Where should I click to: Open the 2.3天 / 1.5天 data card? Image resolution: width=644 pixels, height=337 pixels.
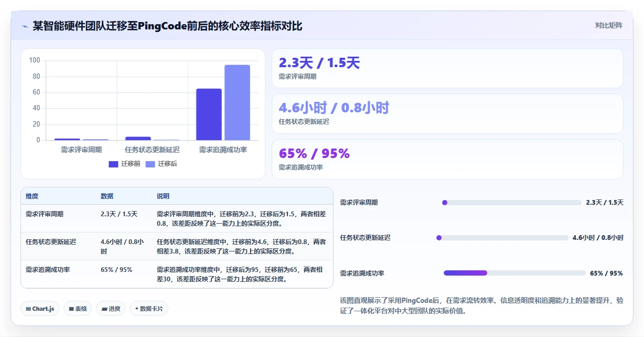tap(447, 68)
